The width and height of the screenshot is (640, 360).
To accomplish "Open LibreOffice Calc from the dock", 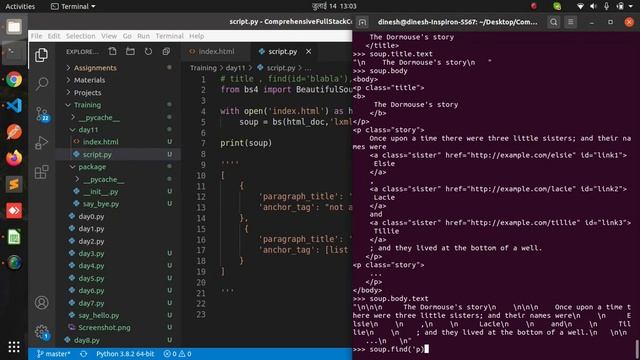I will (x=14, y=237).
